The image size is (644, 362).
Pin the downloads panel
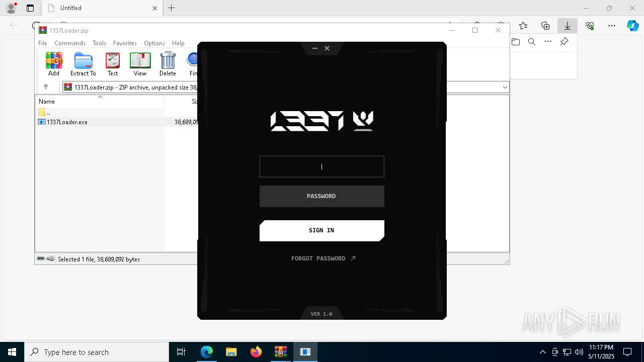coord(565,42)
